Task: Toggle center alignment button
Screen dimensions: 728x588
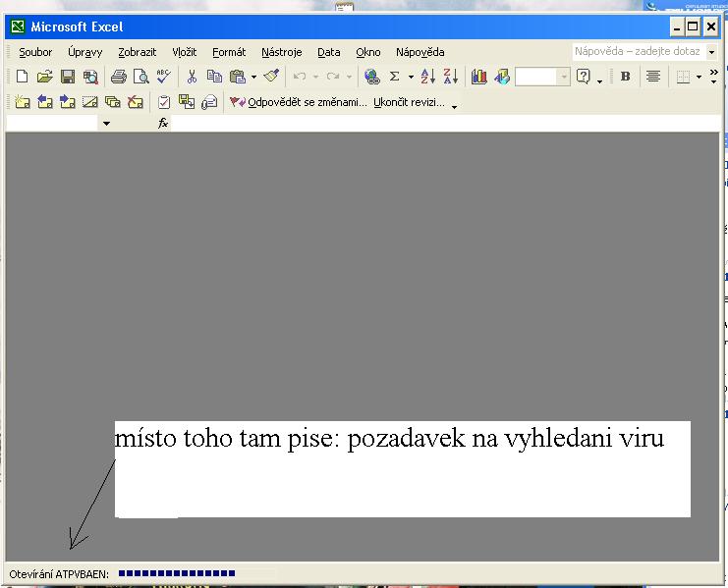Action: pyautogui.click(x=652, y=77)
